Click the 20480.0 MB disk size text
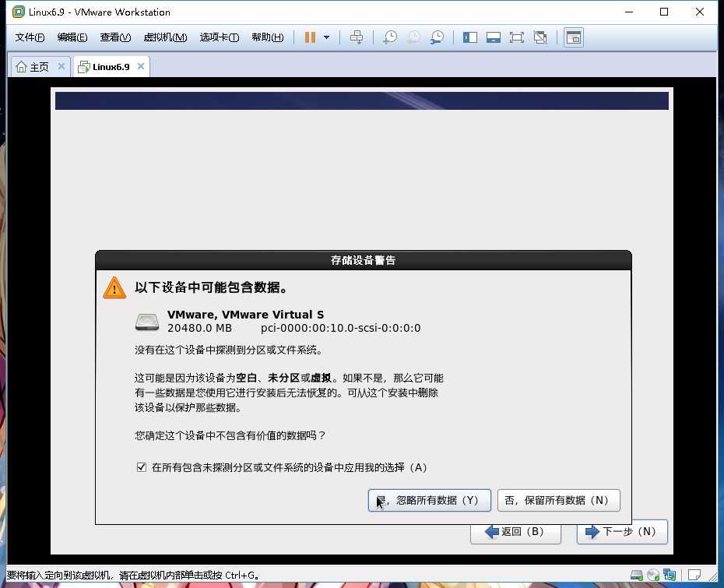The width and height of the screenshot is (724, 588). 199,328
